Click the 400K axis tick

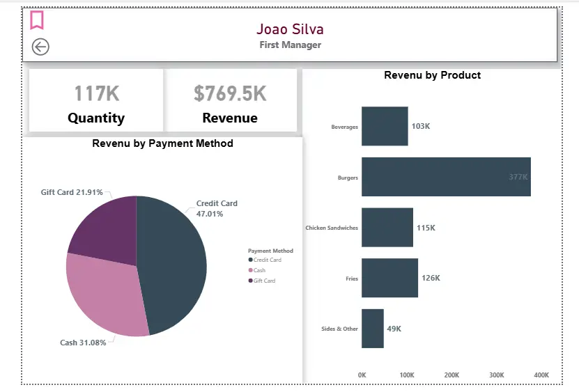click(x=541, y=375)
